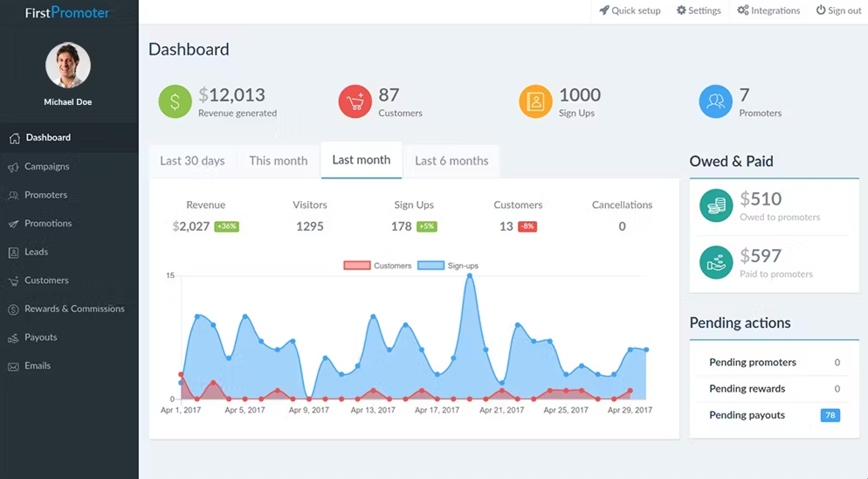Click Michael Doe's profile photo
868x479 pixels.
68,65
